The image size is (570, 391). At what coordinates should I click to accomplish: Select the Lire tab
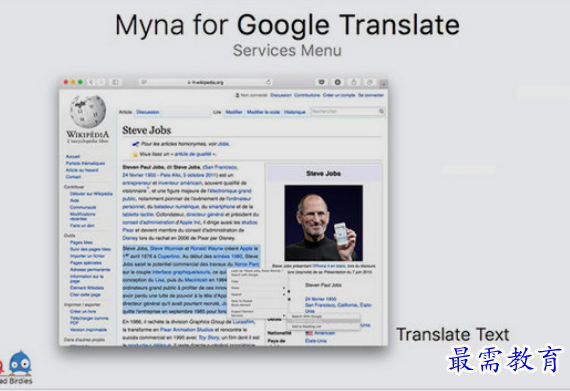[x=217, y=112]
